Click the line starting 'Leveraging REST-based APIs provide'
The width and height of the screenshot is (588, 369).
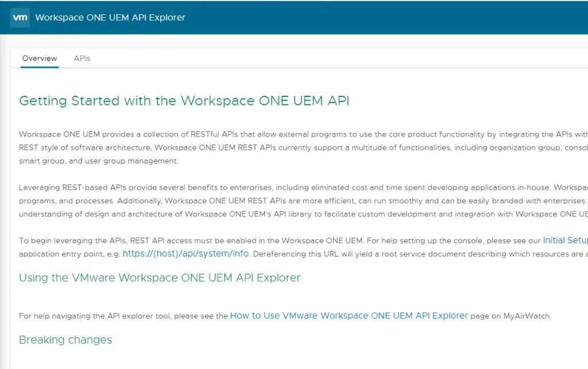coord(303,187)
